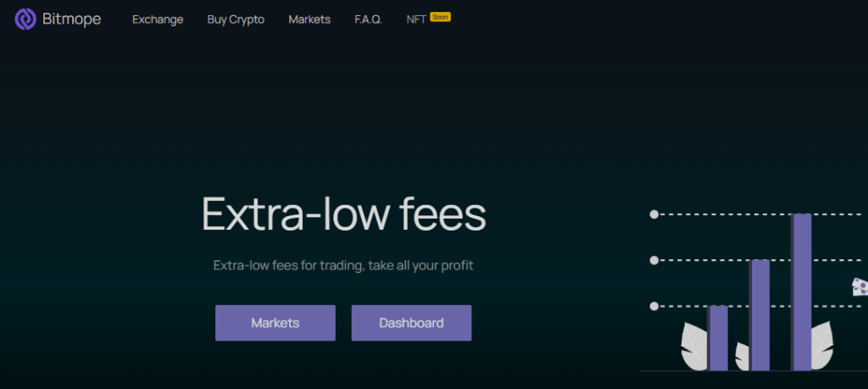This screenshot has width=868, height=389.
Task: Click the Bitmope purple logo icon
Action: [26, 19]
